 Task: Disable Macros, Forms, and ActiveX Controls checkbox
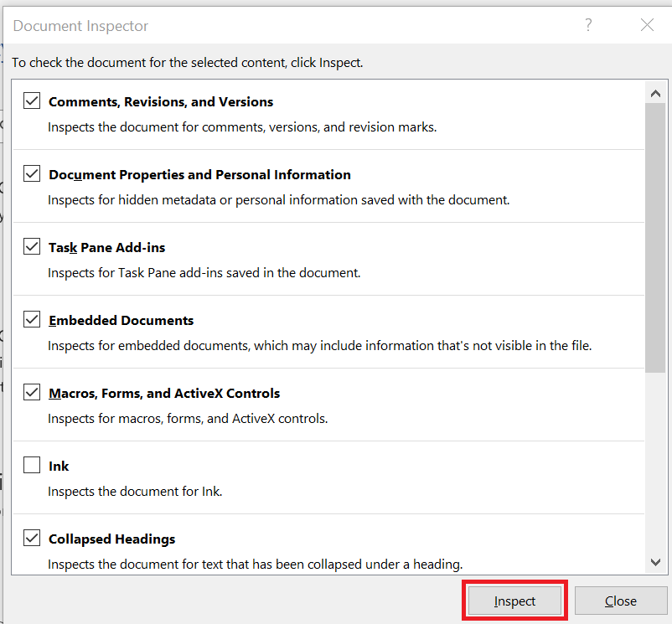[x=32, y=392]
